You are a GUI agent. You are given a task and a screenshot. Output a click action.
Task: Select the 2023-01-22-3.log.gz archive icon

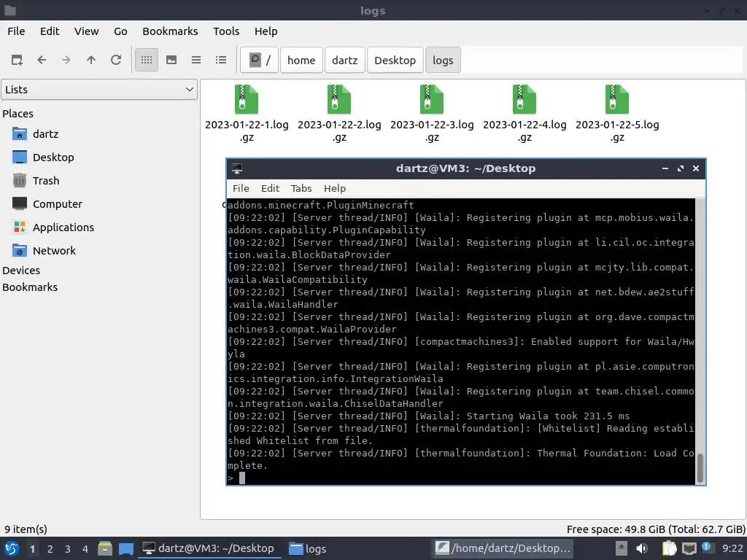pyautogui.click(x=432, y=99)
